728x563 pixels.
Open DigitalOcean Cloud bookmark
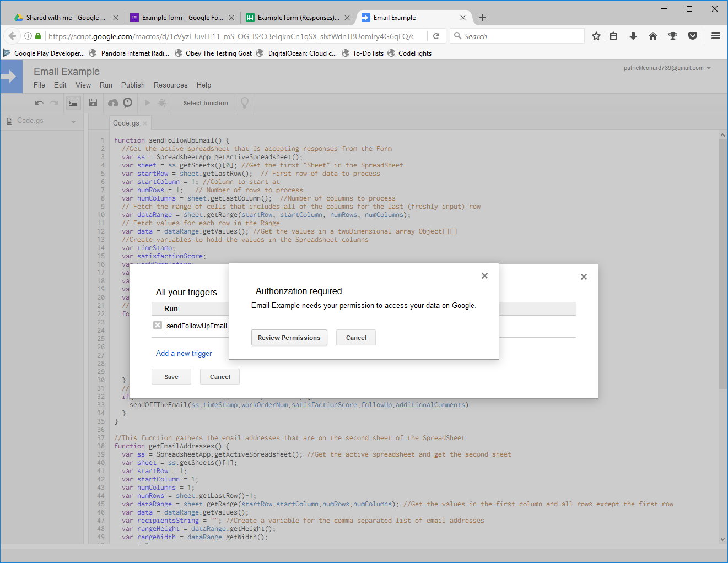(x=296, y=53)
